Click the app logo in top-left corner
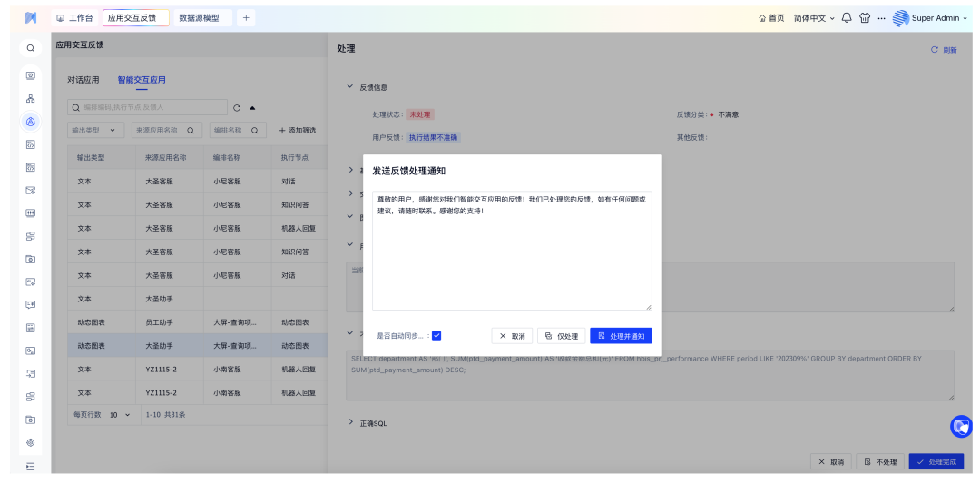Viewport: 980px width, 484px height. [30, 18]
